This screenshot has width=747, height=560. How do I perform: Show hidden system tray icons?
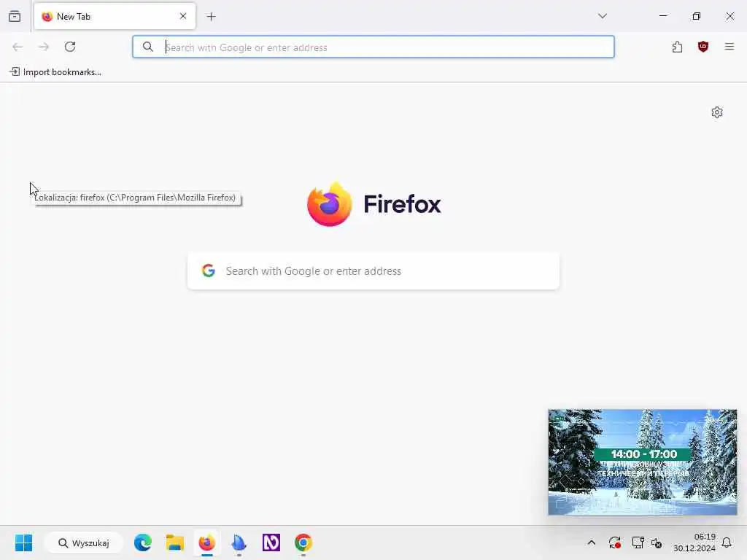pos(591,542)
